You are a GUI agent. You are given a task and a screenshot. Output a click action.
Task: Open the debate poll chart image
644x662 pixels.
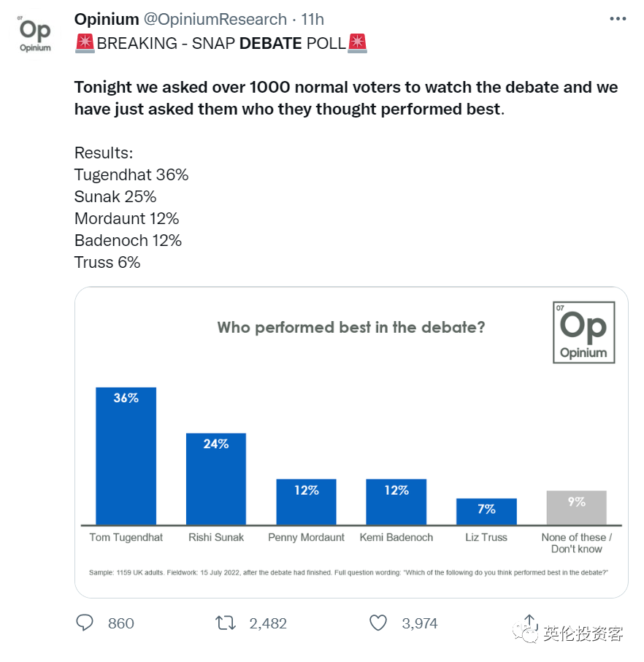tap(351, 442)
